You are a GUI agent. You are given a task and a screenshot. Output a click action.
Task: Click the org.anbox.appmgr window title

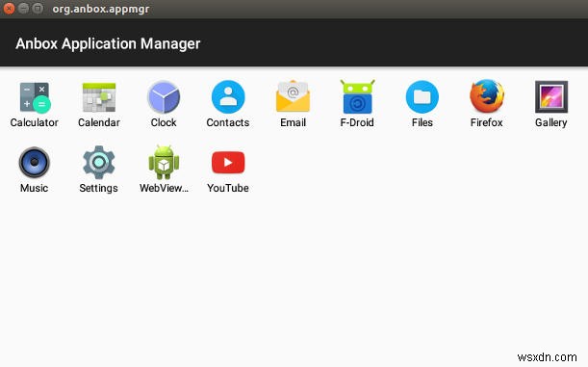(101, 9)
